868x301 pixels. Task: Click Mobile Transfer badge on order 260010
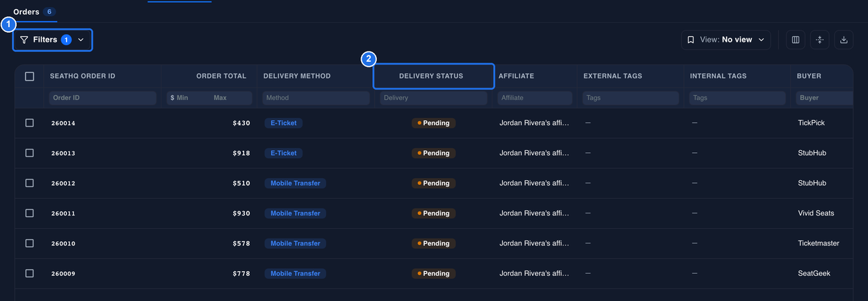point(295,243)
